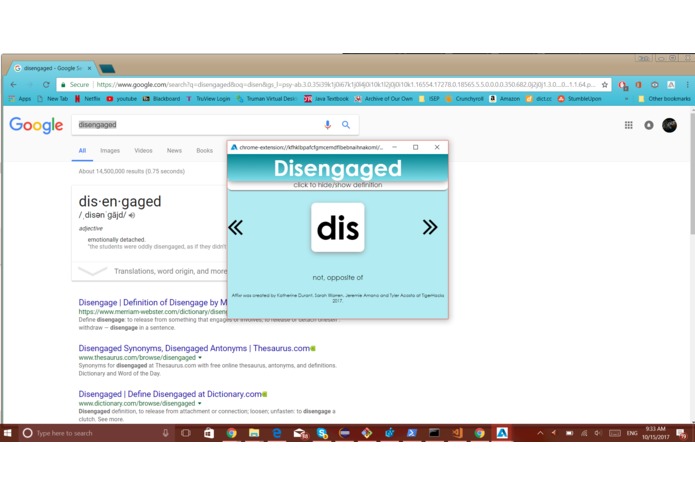Open the Microsoft Store taskbar icon
Screen dimensions: 695x494
point(209,433)
